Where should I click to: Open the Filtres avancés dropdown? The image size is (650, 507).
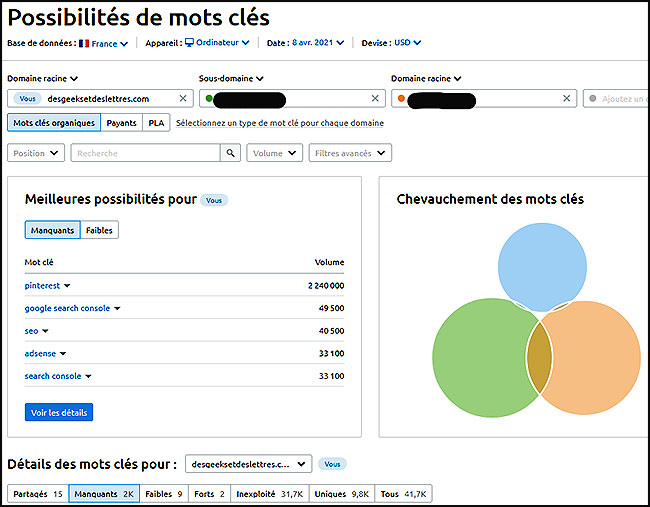point(350,153)
